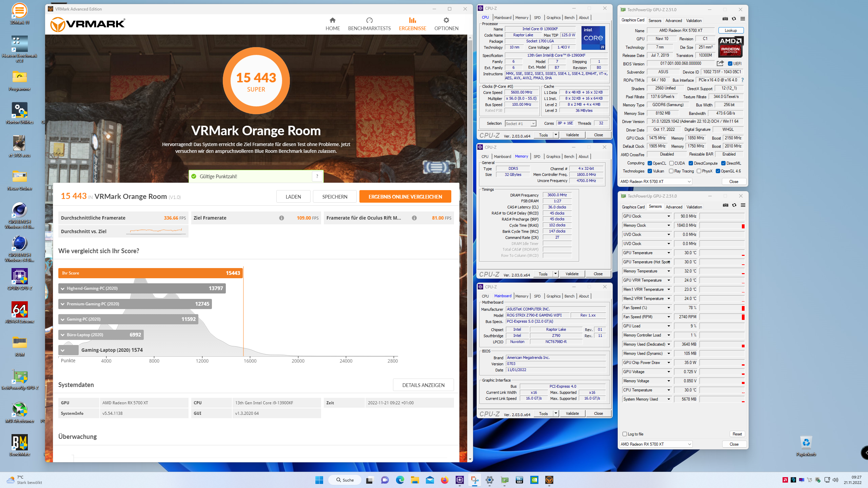Switch to Bench tab in bottom CPU-Z window
Viewport: 868px width, 488px height.
pyautogui.click(x=569, y=296)
